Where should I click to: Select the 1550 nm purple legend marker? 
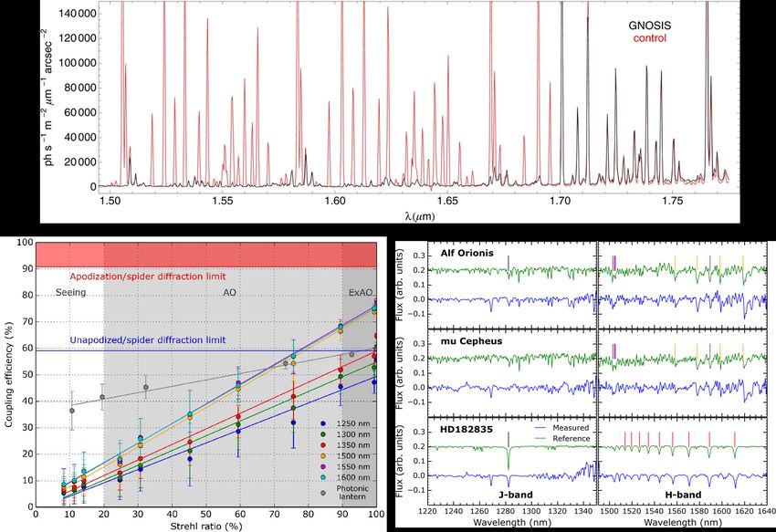tap(323, 466)
